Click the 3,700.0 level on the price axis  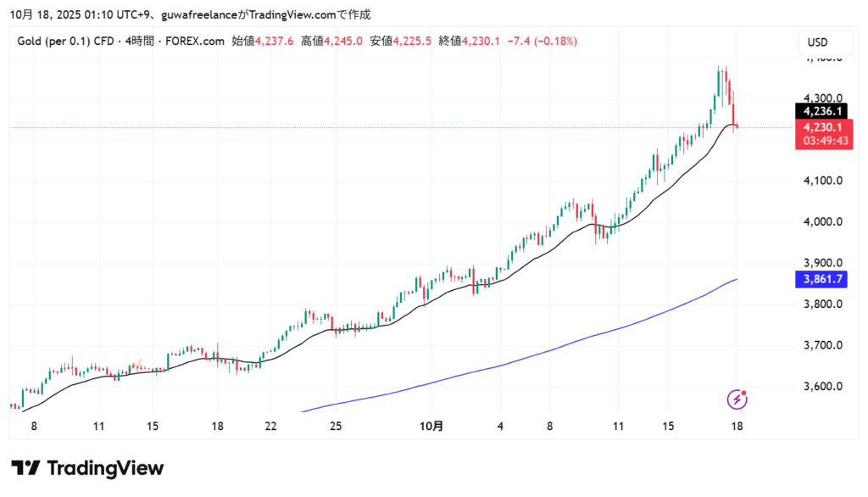click(822, 345)
